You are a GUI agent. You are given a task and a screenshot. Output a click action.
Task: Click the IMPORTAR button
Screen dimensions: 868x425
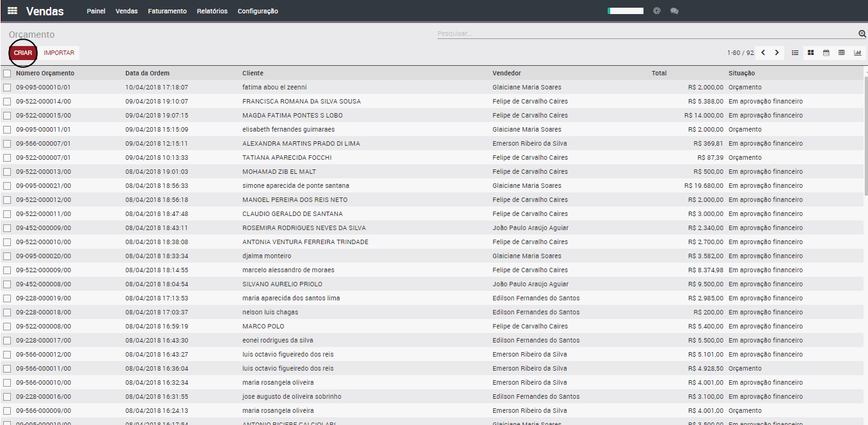pyautogui.click(x=59, y=53)
